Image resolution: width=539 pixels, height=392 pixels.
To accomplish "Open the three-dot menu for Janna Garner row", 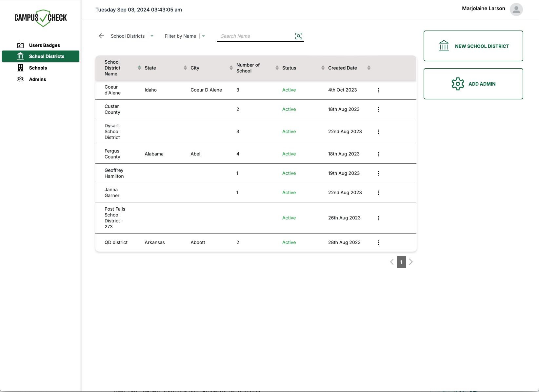I will [x=378, y=193].
